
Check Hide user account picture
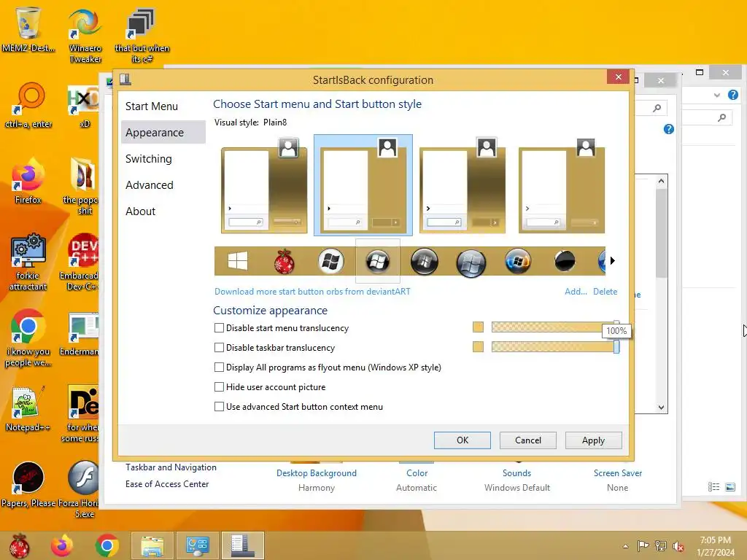tap(219, 386)
